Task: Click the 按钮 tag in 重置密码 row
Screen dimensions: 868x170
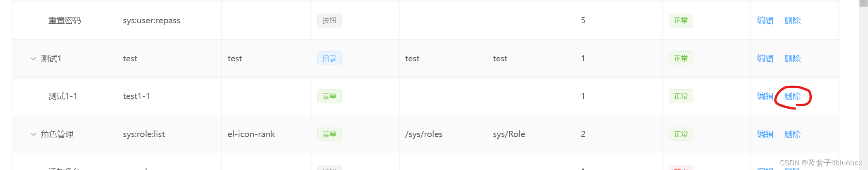Action: 329,21
